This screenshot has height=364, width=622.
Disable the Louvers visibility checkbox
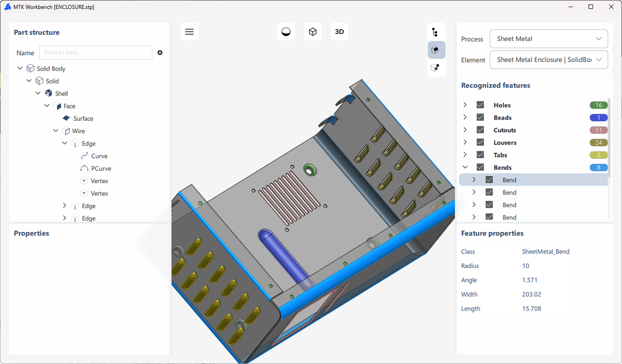pos(480,142)
